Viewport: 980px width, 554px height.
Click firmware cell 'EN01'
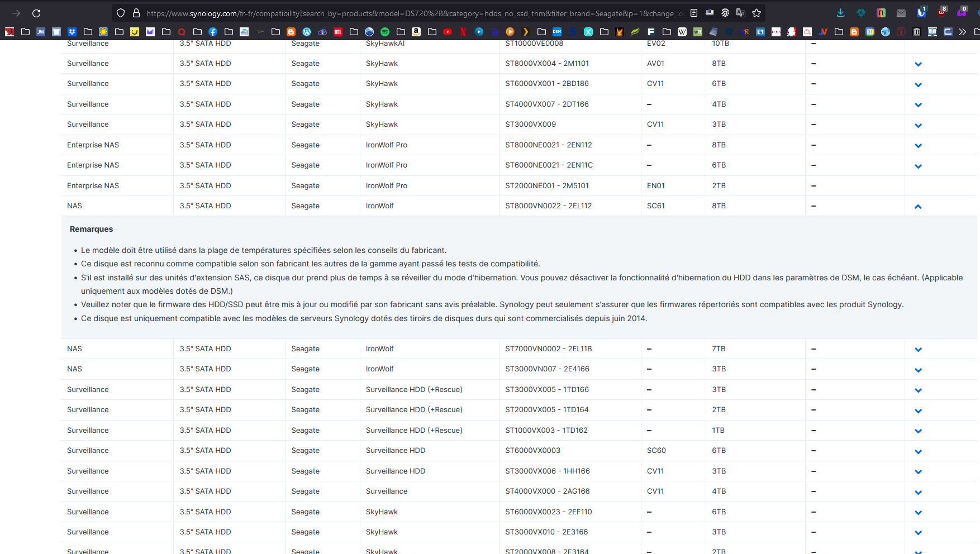(656, 185)
